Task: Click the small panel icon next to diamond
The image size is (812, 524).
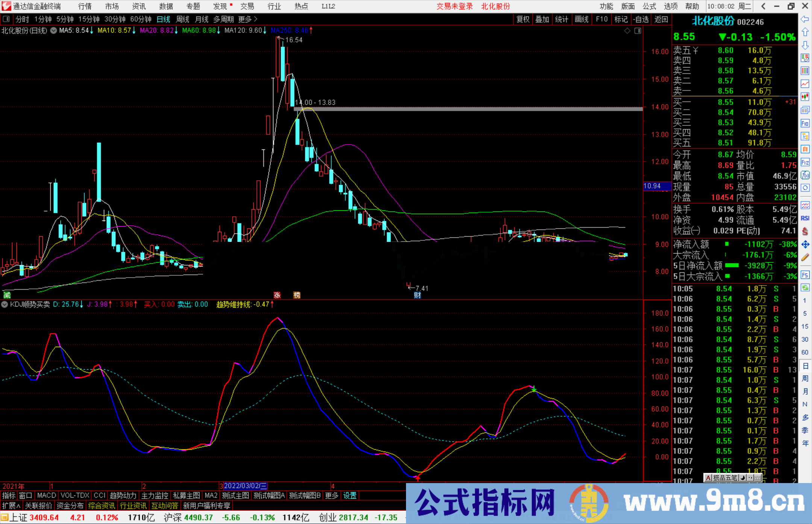Action: click(x=638, y=31)
